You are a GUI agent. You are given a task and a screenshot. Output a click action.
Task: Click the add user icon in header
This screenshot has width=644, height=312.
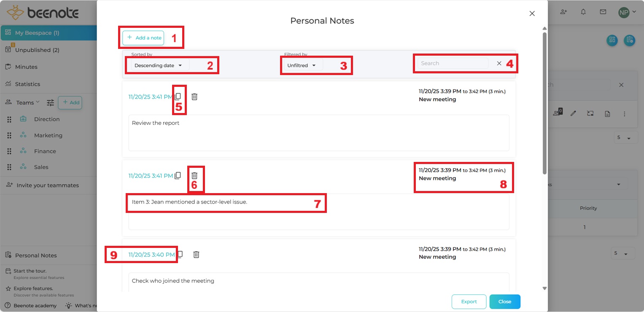point(563,12)
